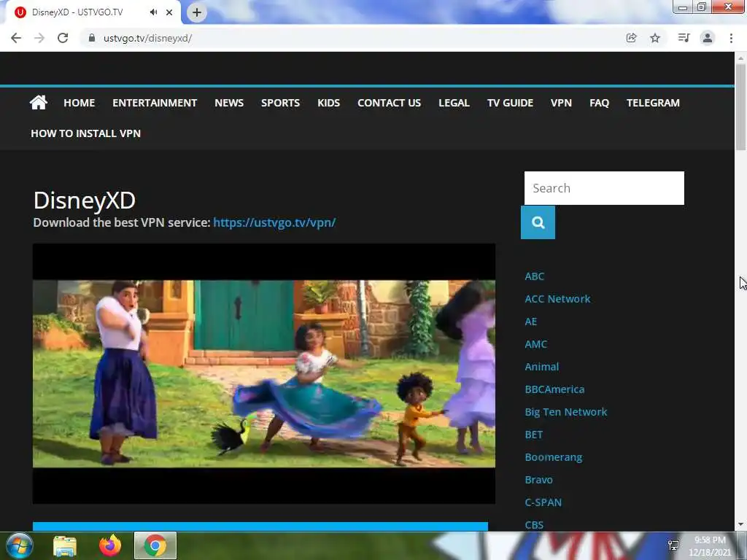Open Chrome media controls icon
Image resolution: width=747 pixels, height=560 pixels.
click(684, 38)
